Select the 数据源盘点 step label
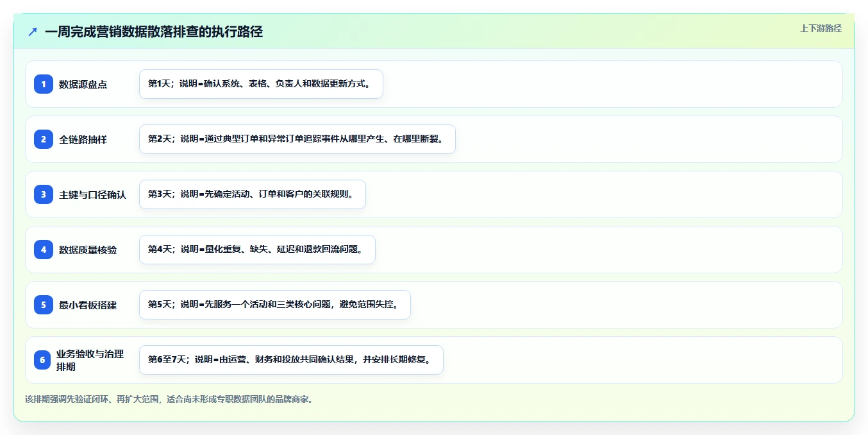 pos(83,84)
